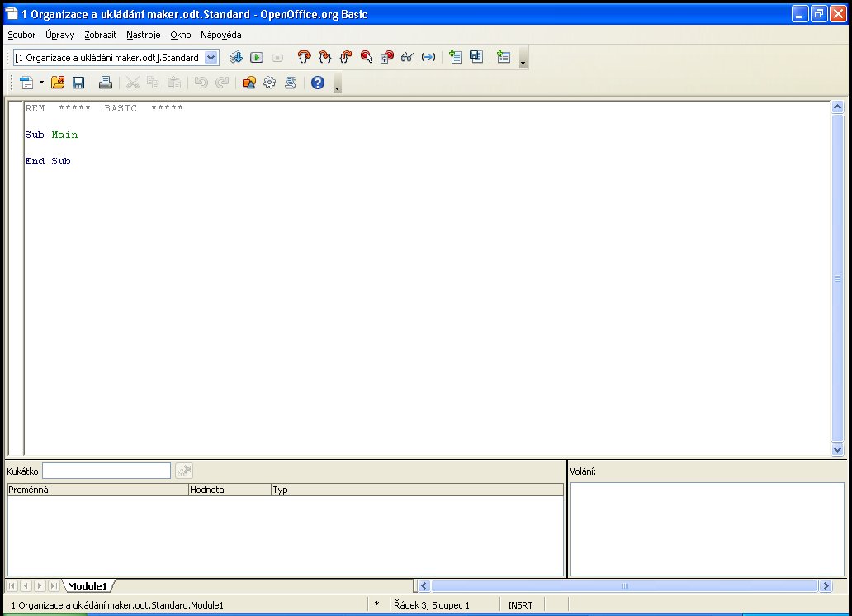Click the Cut scissors icon

(x=133, y=83)
